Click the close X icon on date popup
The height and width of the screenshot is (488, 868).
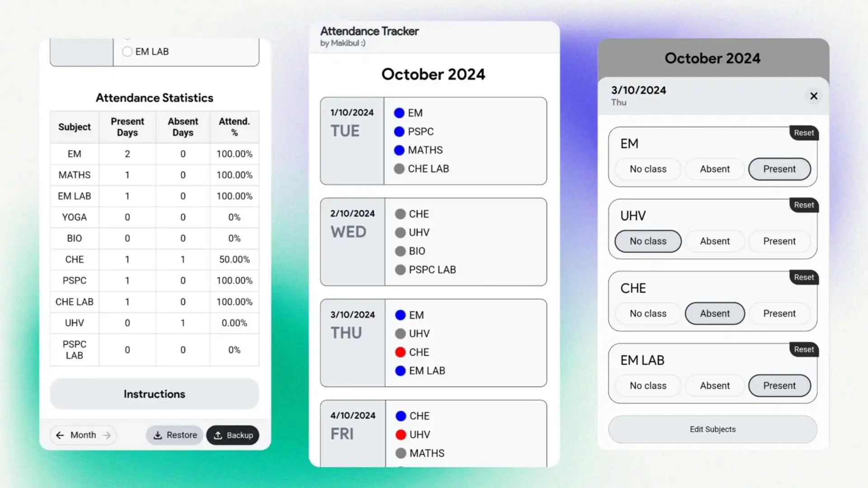point(813,96)
